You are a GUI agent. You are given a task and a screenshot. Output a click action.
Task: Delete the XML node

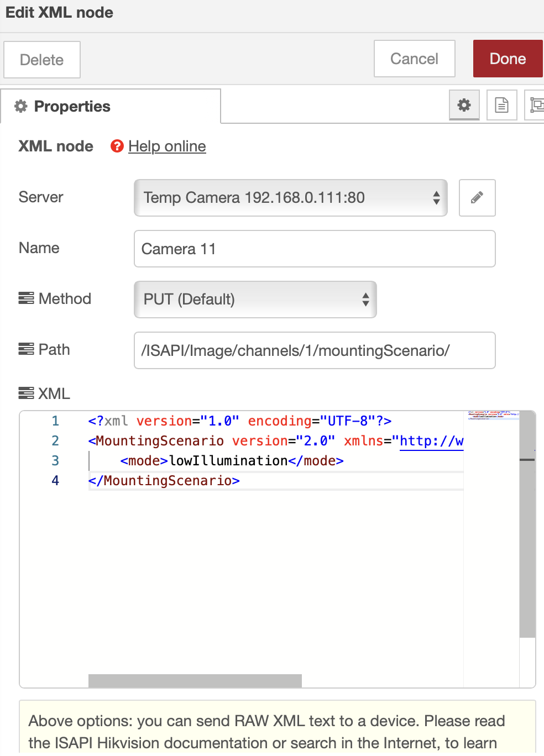coord(41,59)
